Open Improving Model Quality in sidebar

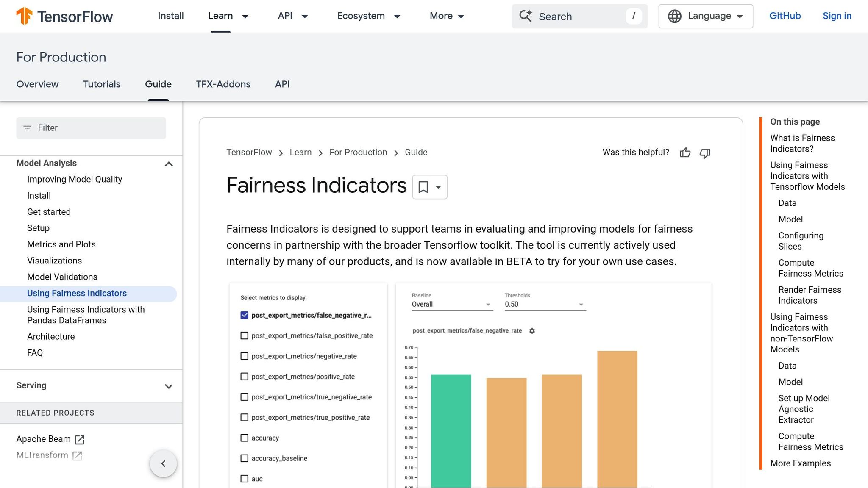point(75,180)
